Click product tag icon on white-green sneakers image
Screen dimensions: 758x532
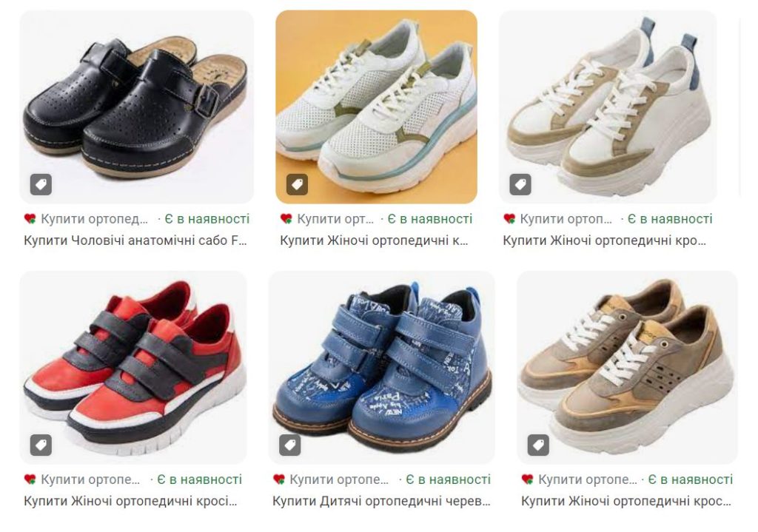pos(298,184)
